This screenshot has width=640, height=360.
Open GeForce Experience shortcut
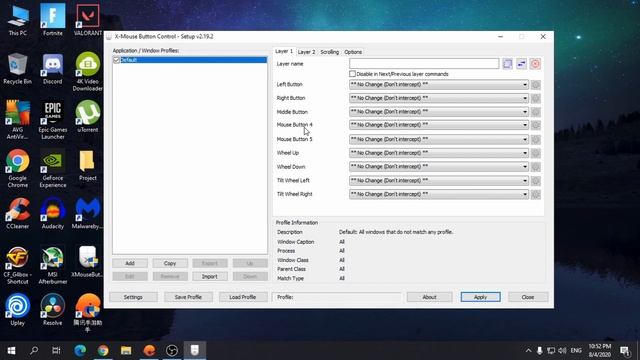click(x=53, y=168)
